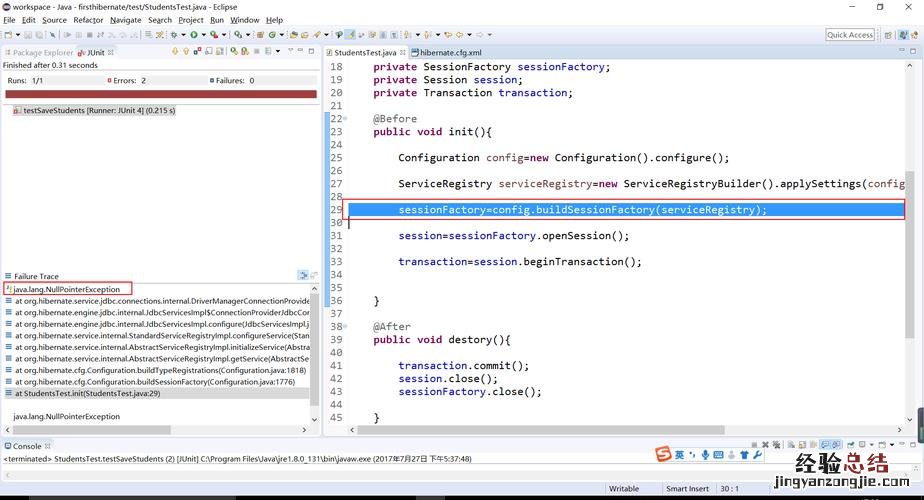Open the JUnit view menu dropdown

(291, 52)
